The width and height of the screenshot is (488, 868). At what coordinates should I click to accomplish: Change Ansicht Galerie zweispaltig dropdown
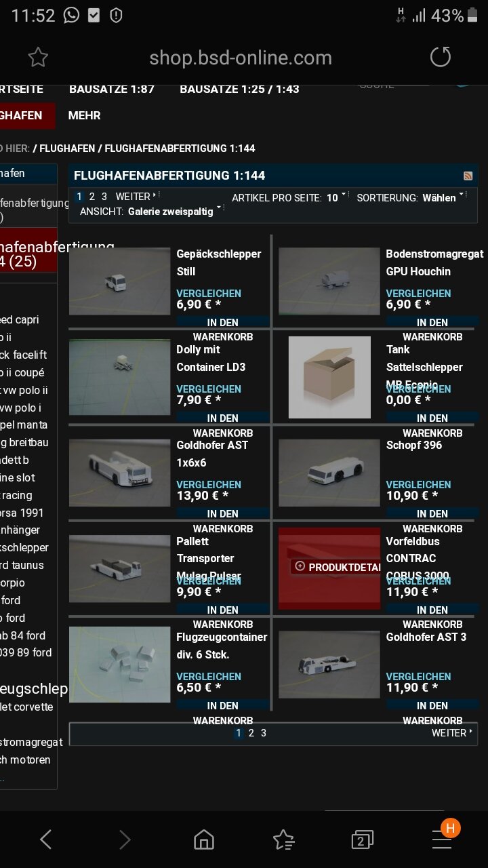coord(174,212)
